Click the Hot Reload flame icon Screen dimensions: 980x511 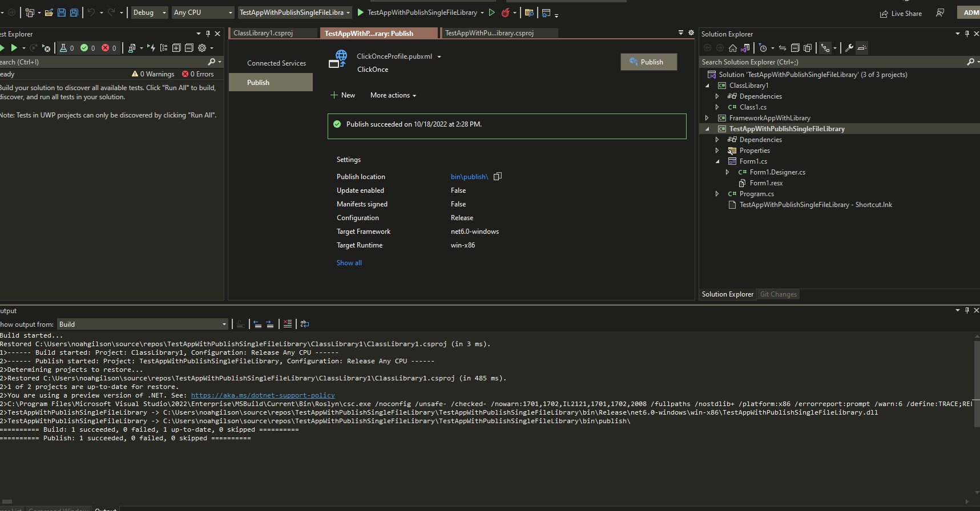[x=506, y=13]
